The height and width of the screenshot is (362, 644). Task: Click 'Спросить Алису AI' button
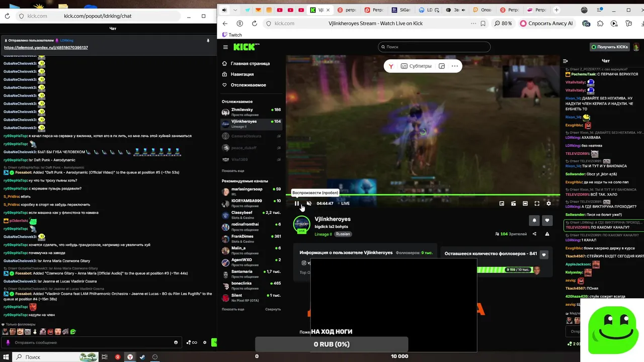coord(546,23)
